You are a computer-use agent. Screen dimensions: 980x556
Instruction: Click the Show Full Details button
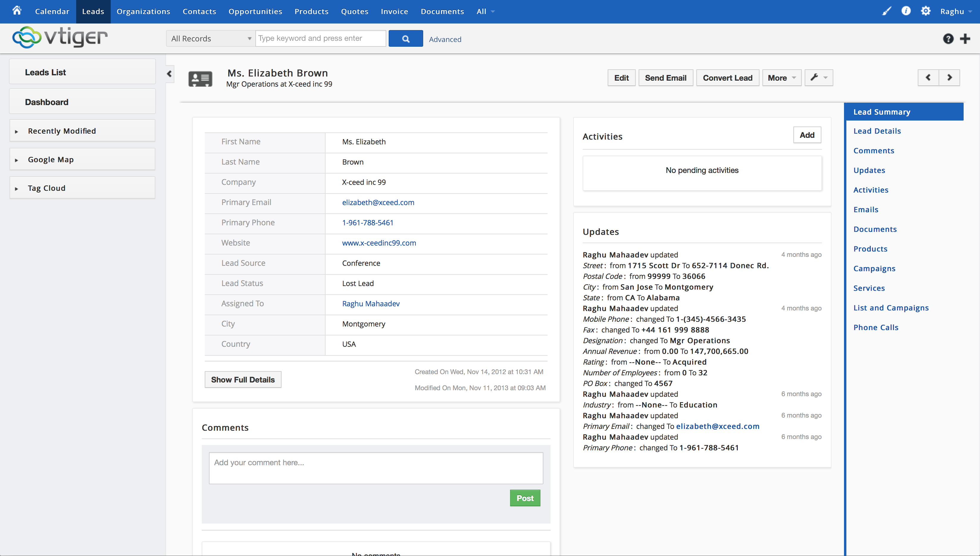[x=243, y=379]
